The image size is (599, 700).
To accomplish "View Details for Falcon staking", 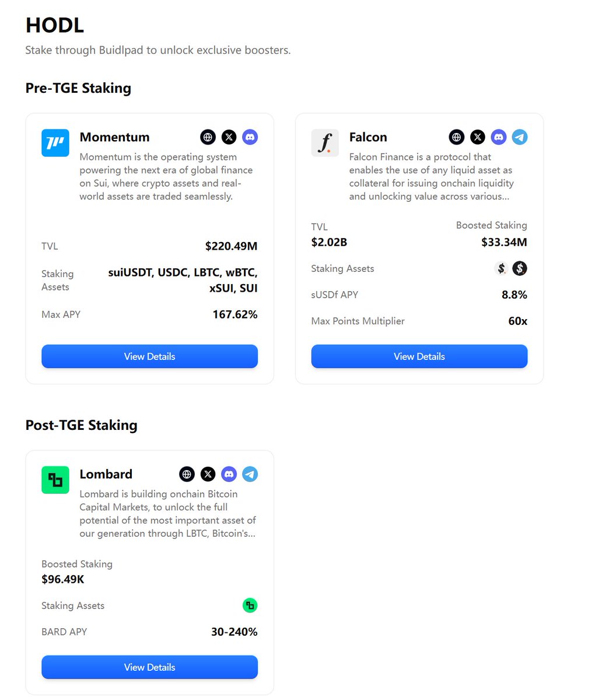I will pyautogui.click(x=419, y=356).
